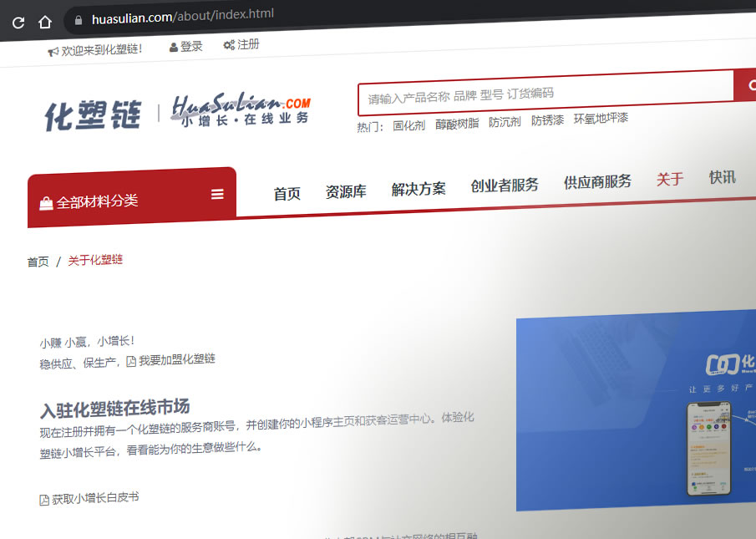Search hot keyword 防沉剂

(x=505, y=122)
